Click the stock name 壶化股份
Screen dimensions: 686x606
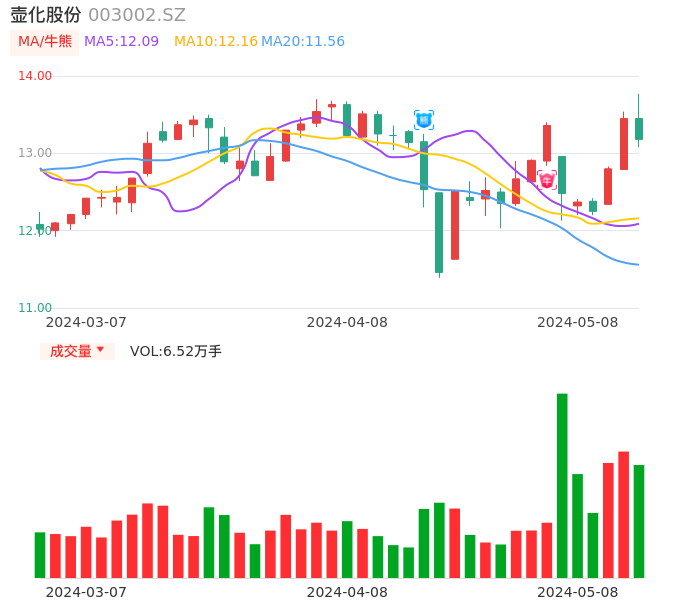(46, 15)
